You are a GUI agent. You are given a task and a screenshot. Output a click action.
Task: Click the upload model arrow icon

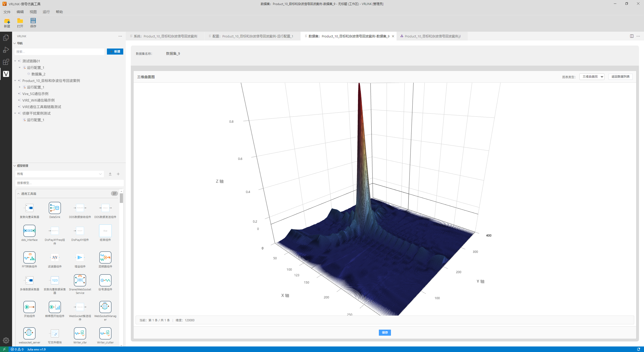point(110,174)
